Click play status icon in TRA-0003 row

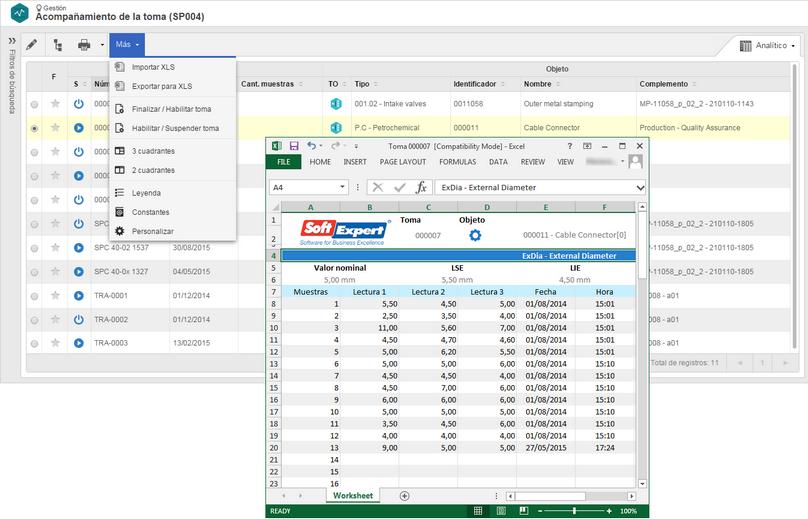click(x=78, y=343)
